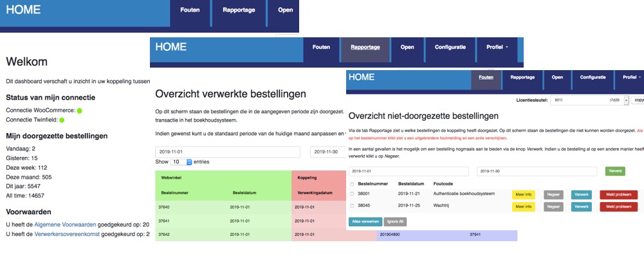
Task: Click start date field in verwerkte bestellingen window
Action: pyautogui.click(x=228, y=152)
